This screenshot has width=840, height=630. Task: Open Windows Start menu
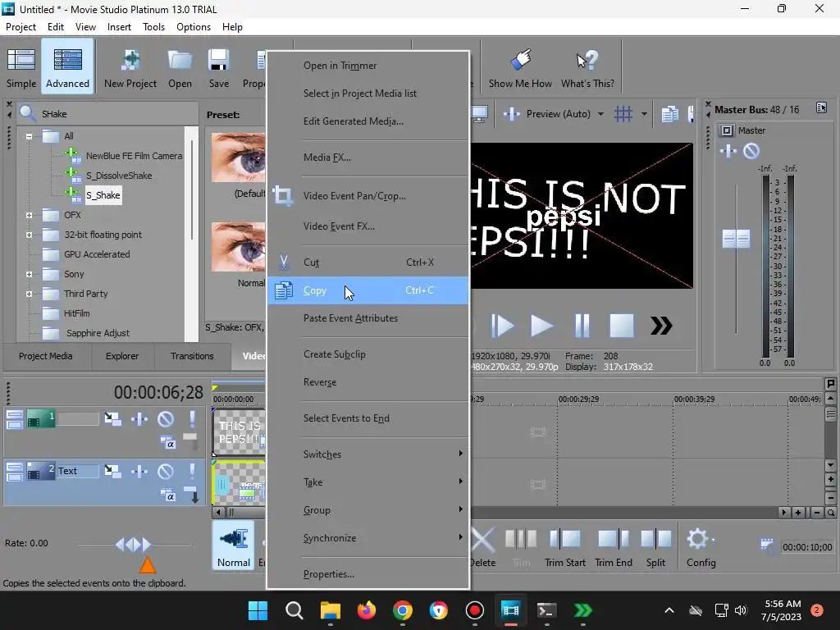(258, 610)
